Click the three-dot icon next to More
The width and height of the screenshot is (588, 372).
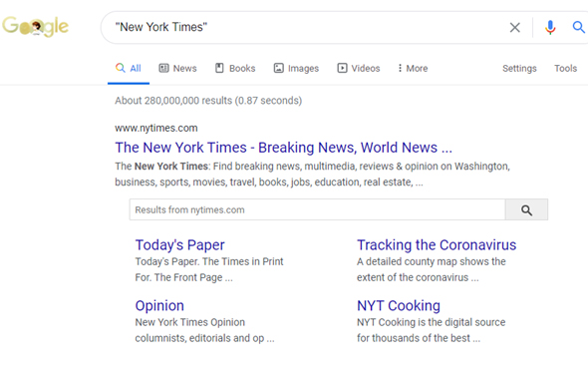click(400, 68)
